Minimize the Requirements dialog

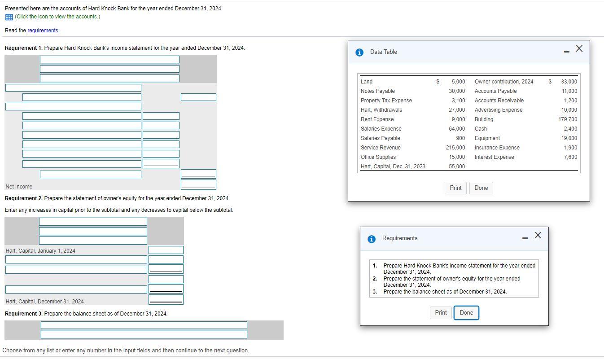pyautogui.click(x=525, y=238)
